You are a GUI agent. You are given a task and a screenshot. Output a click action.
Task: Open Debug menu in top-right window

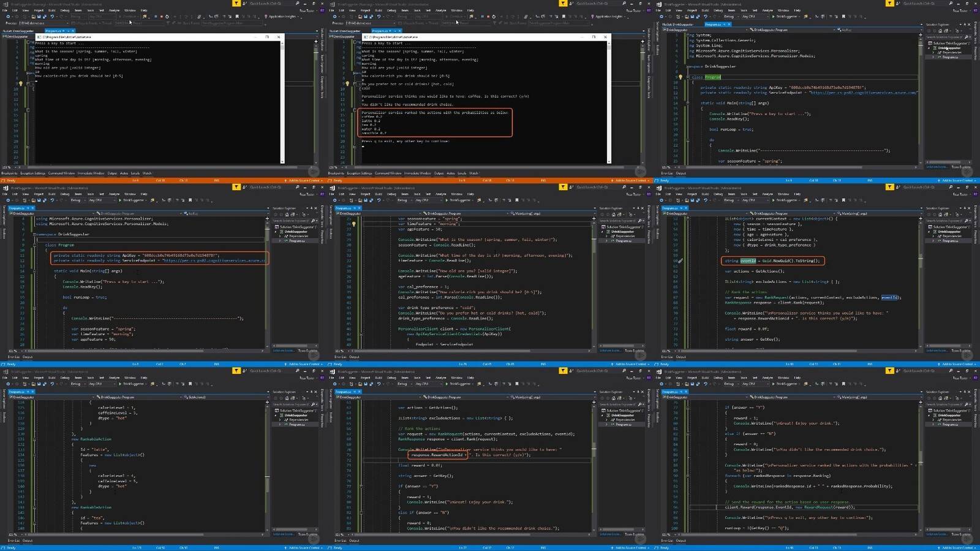(x=718, y=10)
